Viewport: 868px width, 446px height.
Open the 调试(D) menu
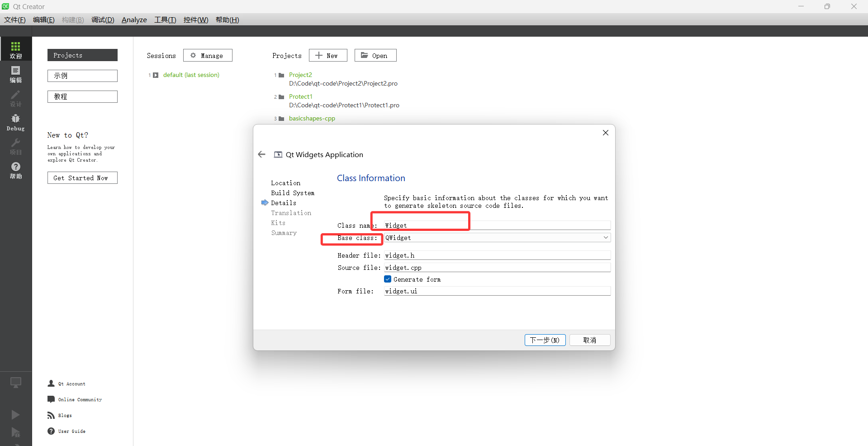click(103, 19)
